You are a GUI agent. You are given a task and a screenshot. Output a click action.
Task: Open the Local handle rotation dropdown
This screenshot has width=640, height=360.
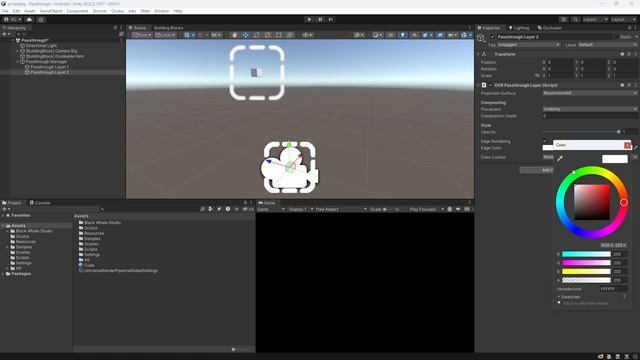tap(165, 35)
